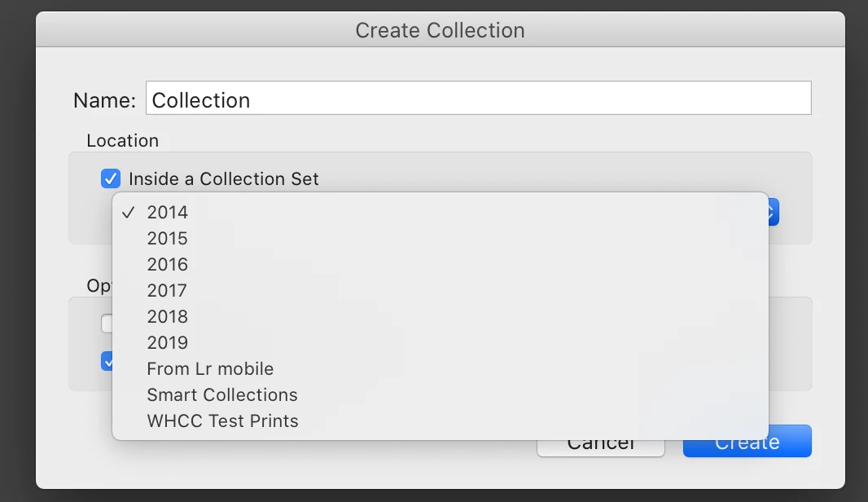Click the partially hidden Options section label
Viewport: 868px width, 502px height.
[x=99, y=285]
